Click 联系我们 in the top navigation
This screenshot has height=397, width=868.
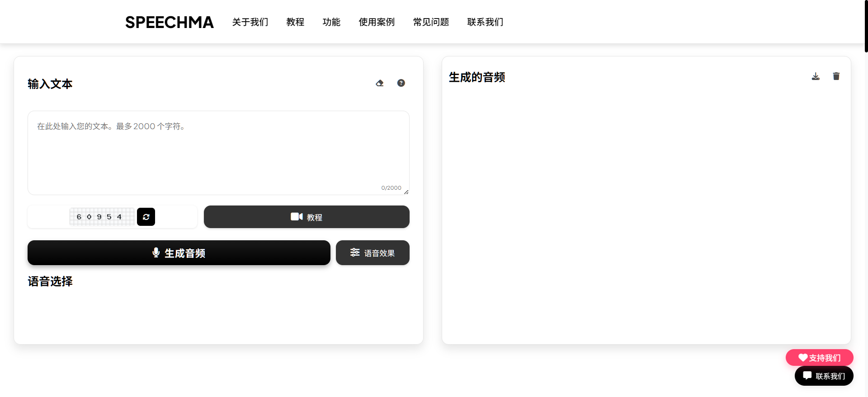pos(485,22)
